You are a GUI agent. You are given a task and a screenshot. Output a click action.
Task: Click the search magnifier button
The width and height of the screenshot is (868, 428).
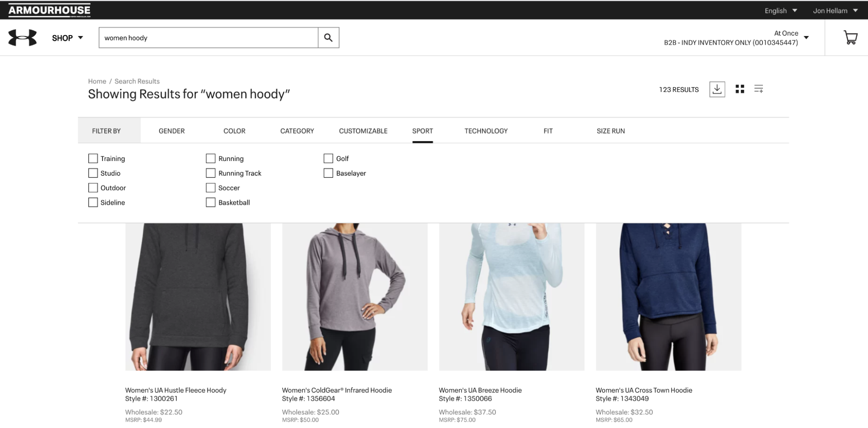point(328,38)
